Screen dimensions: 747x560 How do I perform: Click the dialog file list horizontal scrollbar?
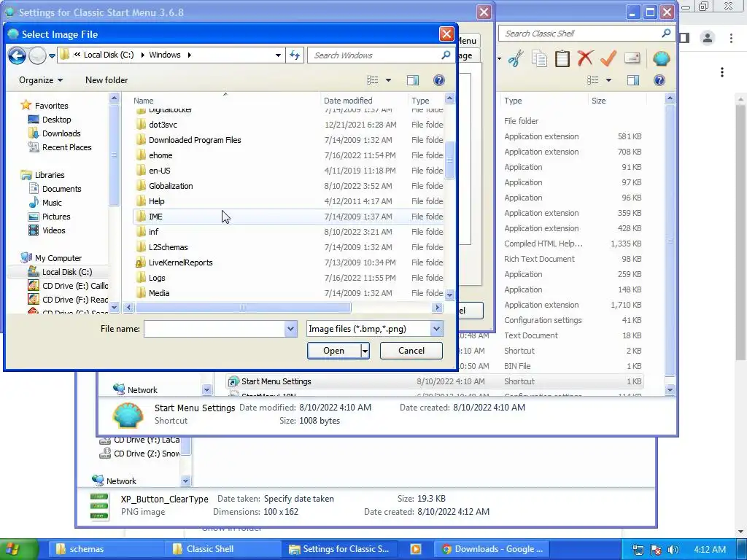[243, 308]
